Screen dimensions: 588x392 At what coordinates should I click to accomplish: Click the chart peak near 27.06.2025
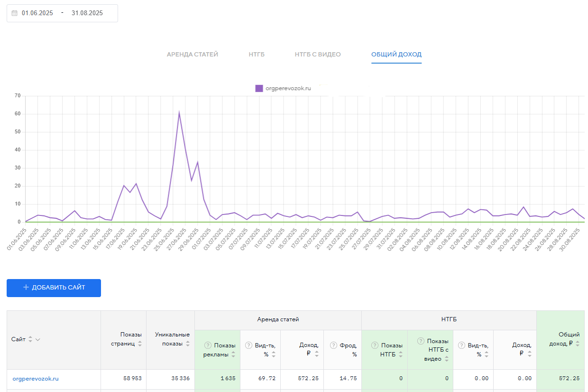(x=179, y=112)
